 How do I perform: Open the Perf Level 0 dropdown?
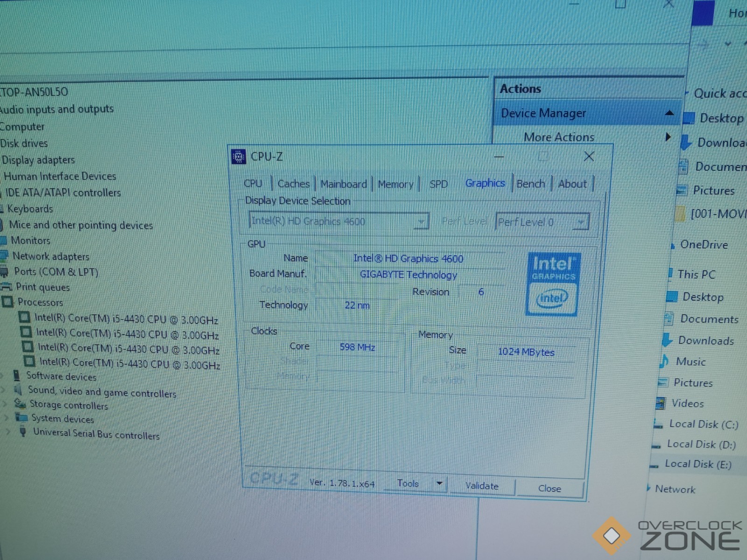coord(542,222)
